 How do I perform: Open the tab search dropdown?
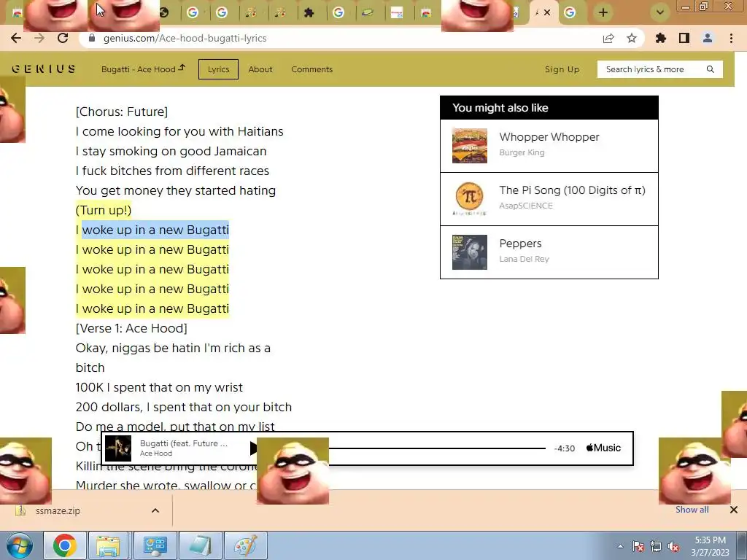click(659, 12)
